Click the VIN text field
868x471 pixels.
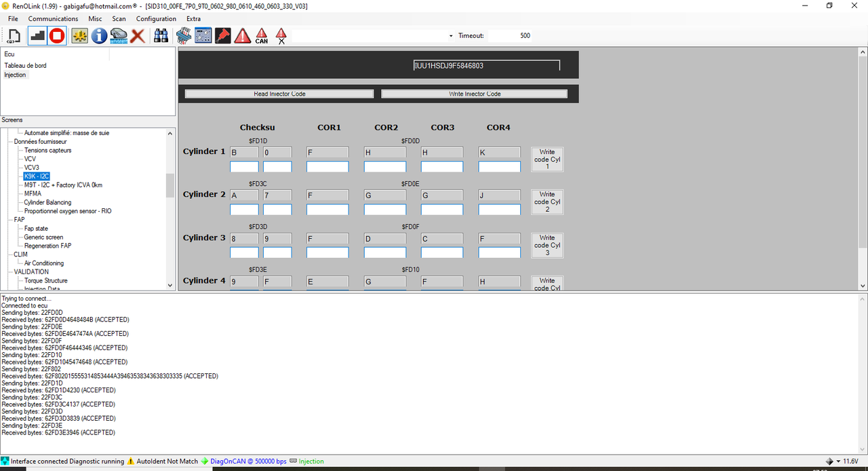pos(487,65)
